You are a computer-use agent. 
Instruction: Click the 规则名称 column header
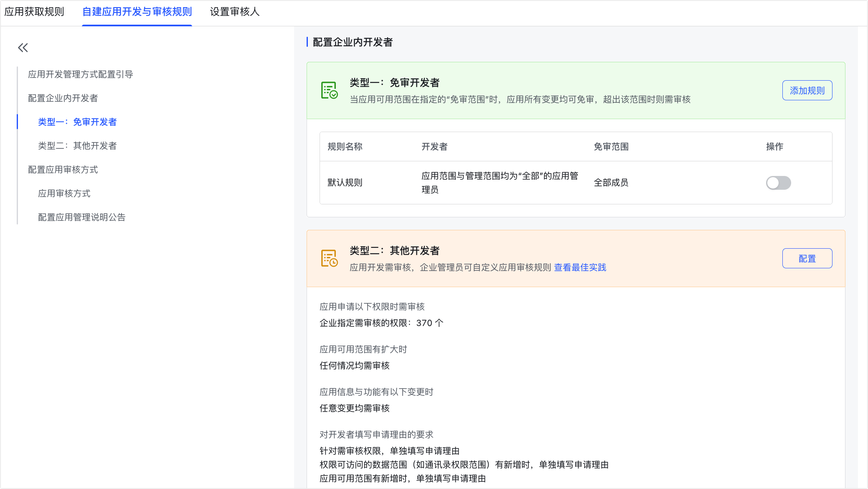coord(345,147)
